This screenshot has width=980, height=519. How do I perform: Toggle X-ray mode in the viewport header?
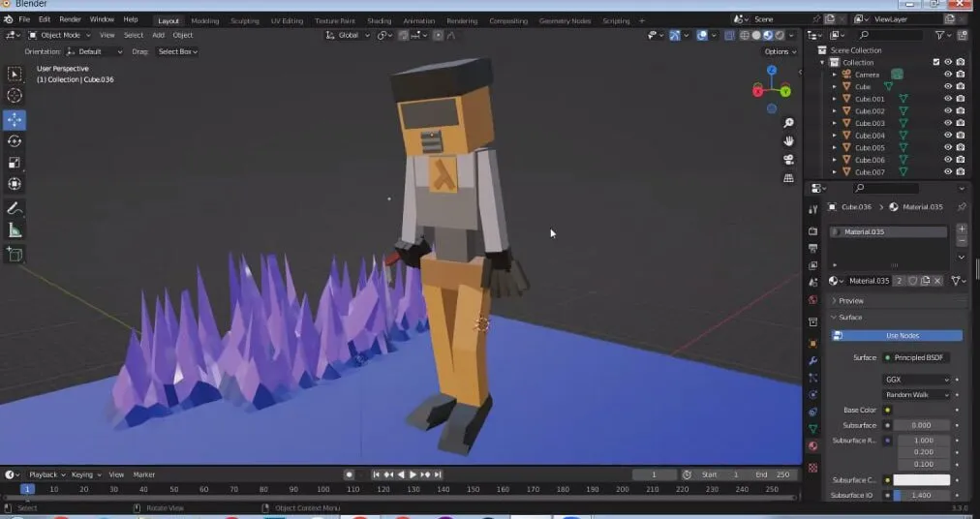coord(729,36)
